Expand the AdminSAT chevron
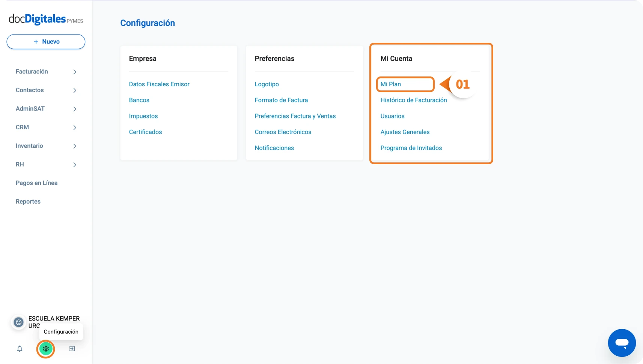The height and width of the screenshot is (364, 643). coord(75,109)
